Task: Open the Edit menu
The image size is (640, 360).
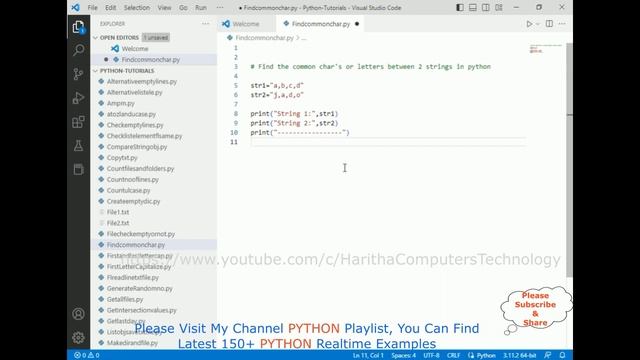Action: pyautogui.click(x=111, y=7)
